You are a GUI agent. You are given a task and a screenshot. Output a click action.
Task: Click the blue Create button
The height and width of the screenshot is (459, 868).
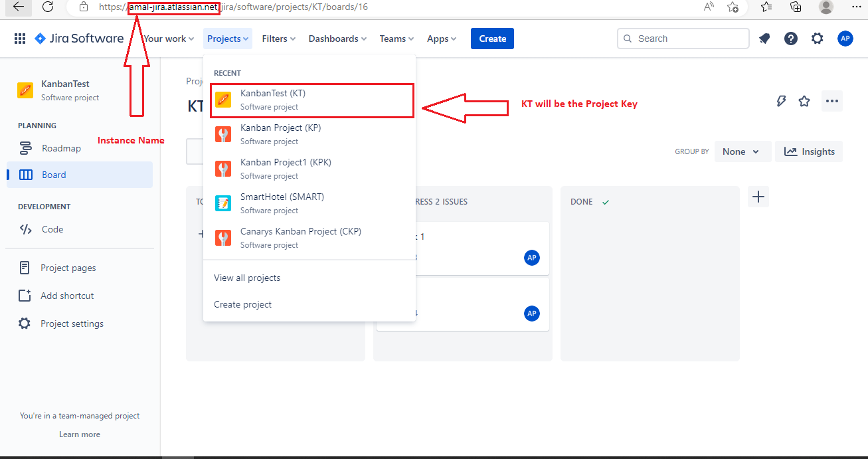coord(492,39)
